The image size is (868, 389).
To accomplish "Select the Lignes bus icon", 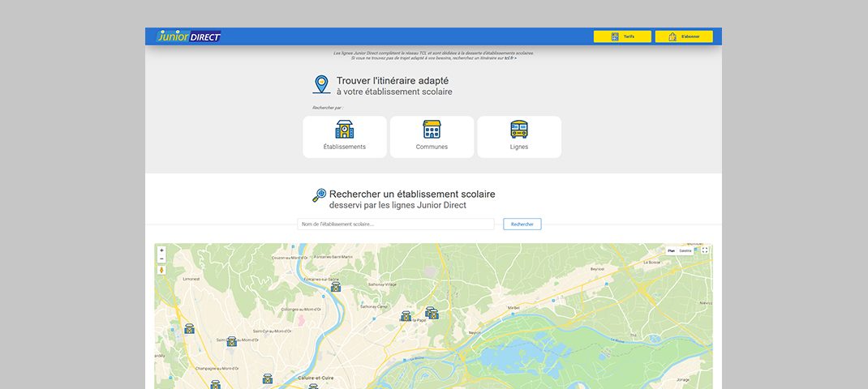I will (519, 130).
